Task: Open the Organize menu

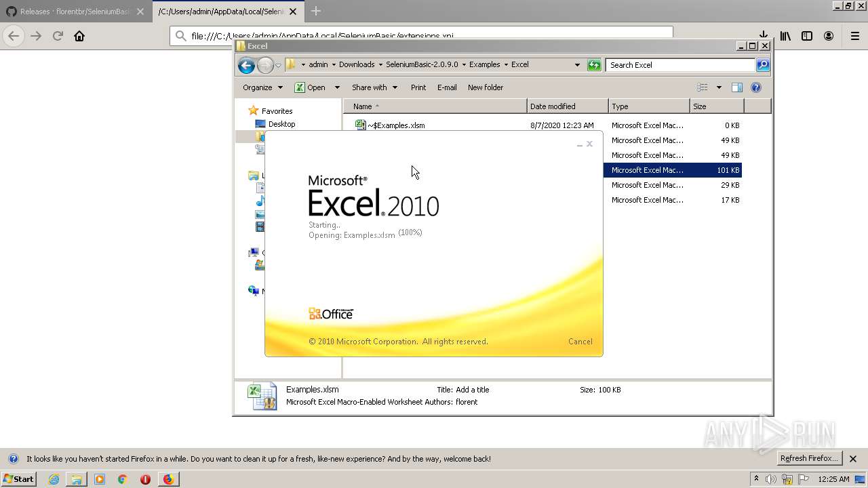Action: coord(262,87)
